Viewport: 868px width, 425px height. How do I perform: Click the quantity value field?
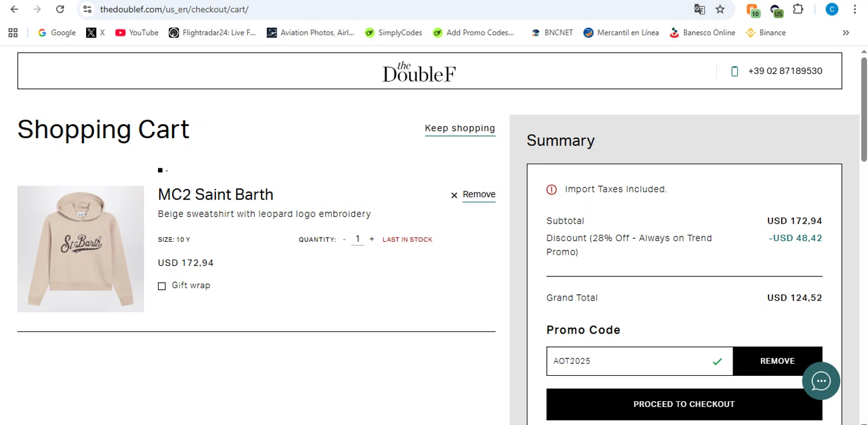click(358, 239)
